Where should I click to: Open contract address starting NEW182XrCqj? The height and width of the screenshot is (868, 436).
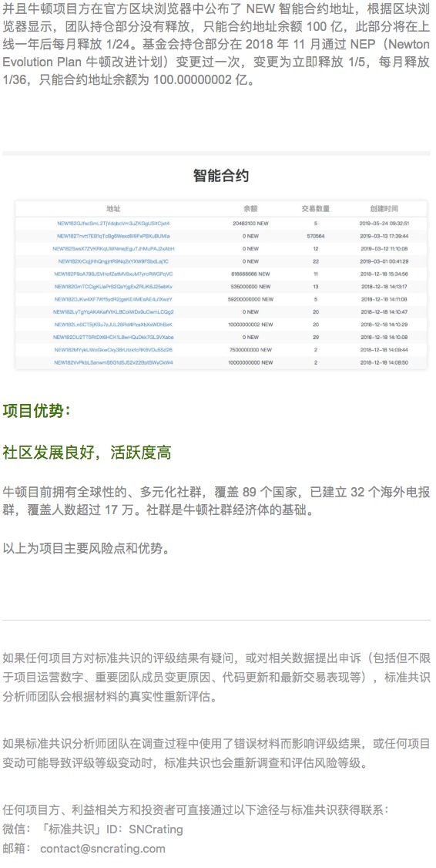[x=113, y=261]
